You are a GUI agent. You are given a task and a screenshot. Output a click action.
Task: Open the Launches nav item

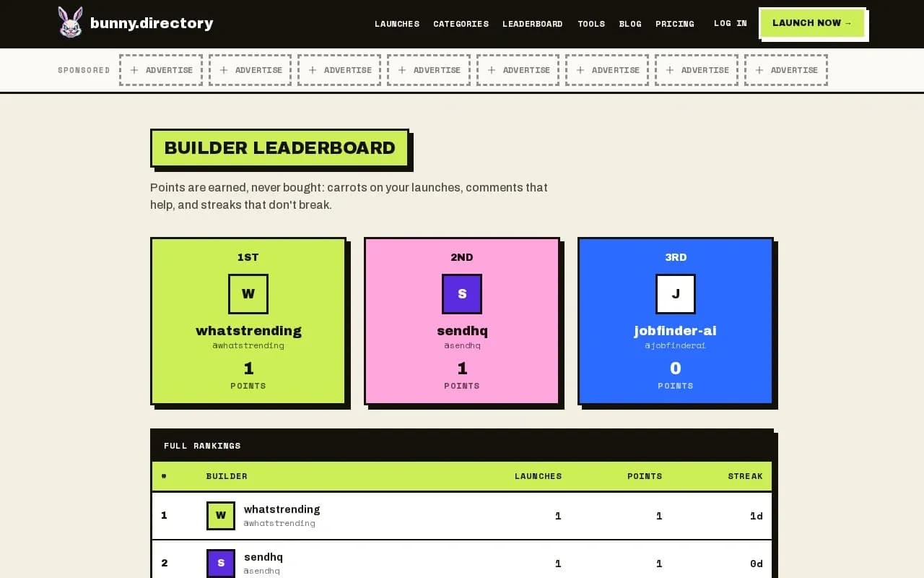397,24
